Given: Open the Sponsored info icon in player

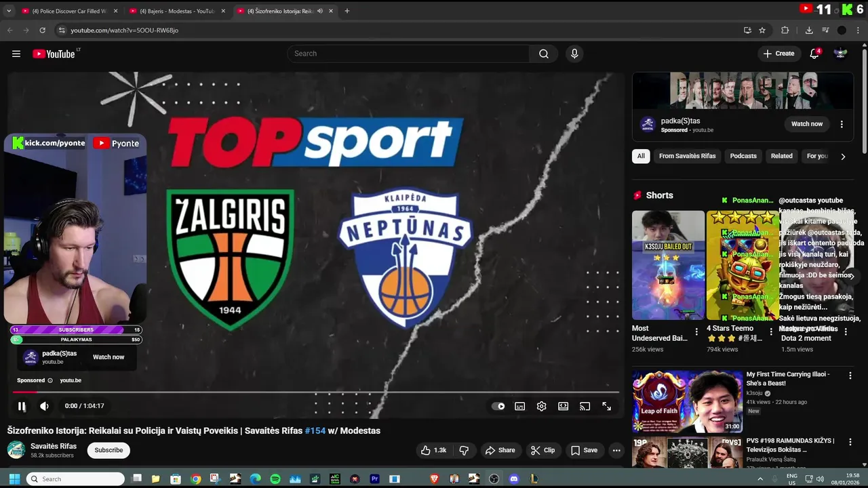Looking at the screenshot, I should 50,380.
